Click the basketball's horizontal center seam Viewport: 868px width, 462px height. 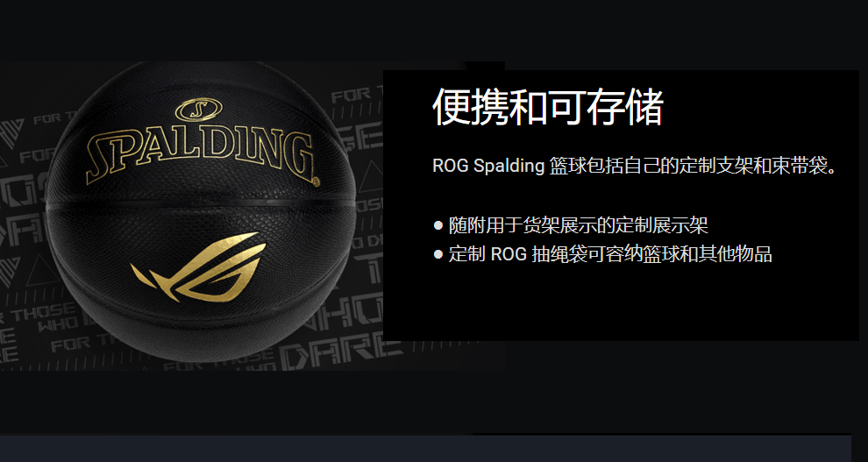pyautogui.click(x=201, y=203)
